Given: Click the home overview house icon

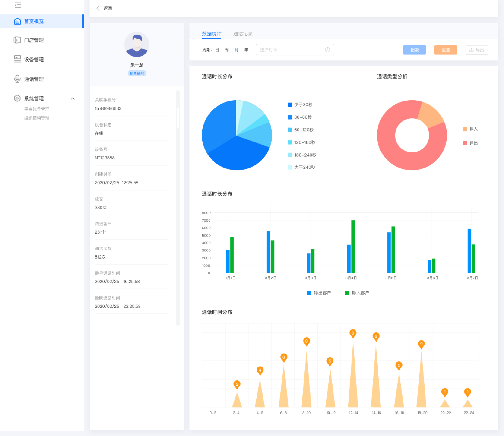Looking at the screenshot, I should click(x=18, y=21).
